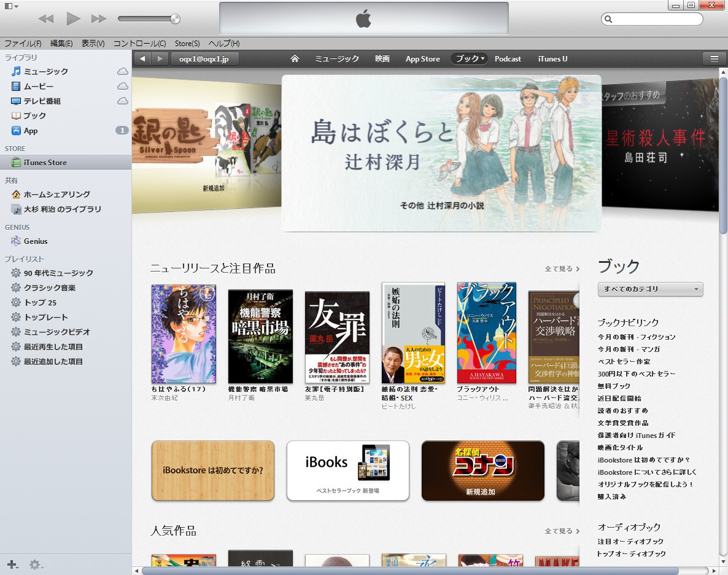Screen dimensions: 728x575
Task: Open the すべてのカテゴリ dropdown
Action: click(x=651, y=289)
